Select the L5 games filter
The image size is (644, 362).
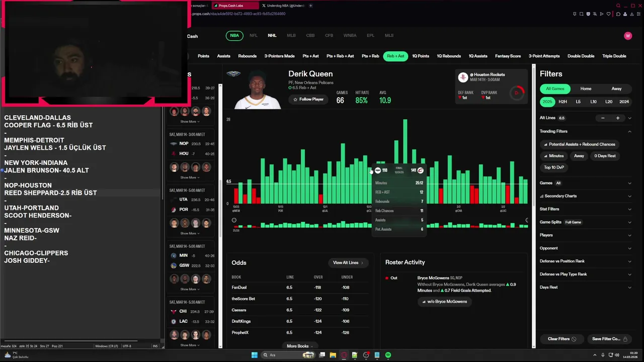[578, 102]
